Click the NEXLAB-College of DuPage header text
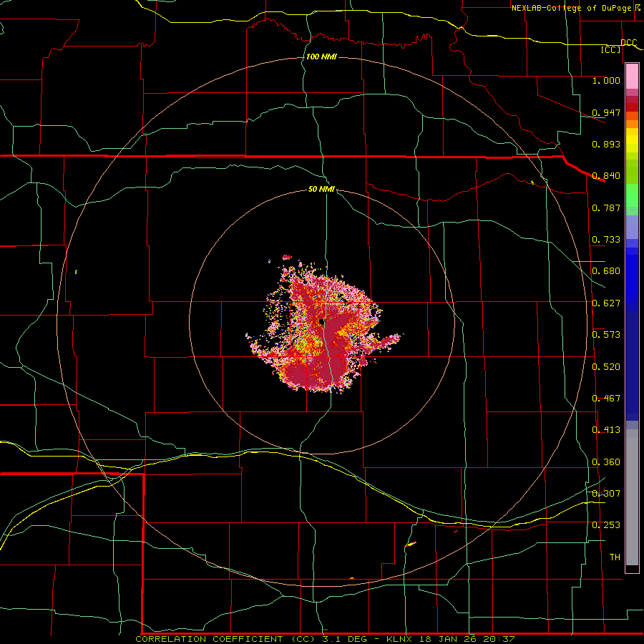This screenshot has height=644, width=644. (575, 8)
